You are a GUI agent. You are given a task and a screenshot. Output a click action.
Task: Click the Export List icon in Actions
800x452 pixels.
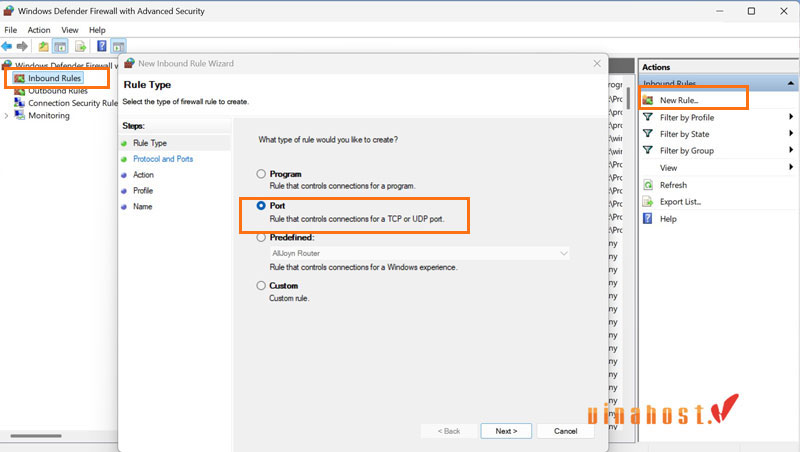[x=647, y=202]
